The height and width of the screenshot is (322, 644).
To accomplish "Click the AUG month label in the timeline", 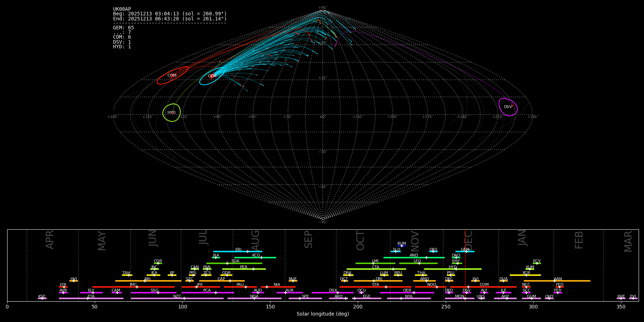I will click(x=255, y=240).
